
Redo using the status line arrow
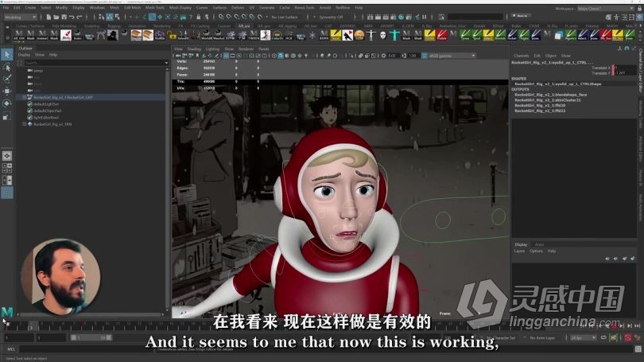80,17
